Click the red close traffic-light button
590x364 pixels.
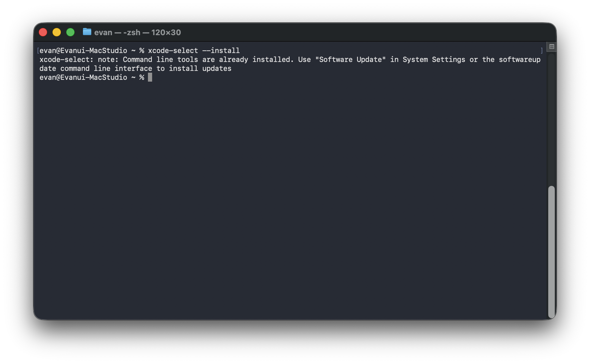tap(43, 32)
